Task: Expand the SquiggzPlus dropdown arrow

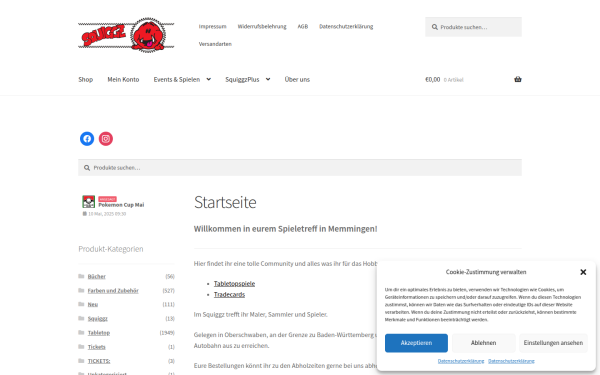Action: pyautogui.click(x=268, y=79)
